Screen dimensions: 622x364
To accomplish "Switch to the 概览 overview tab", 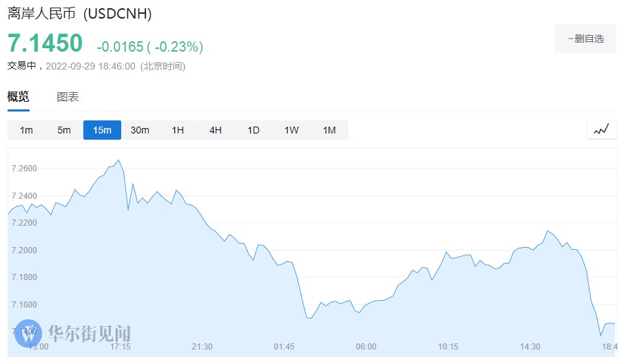I will (x=19, y=97).
